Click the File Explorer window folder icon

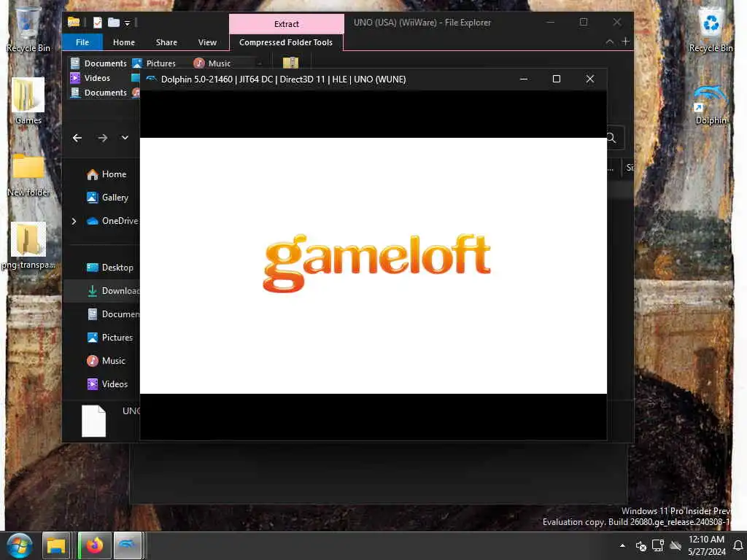[74, 22]
